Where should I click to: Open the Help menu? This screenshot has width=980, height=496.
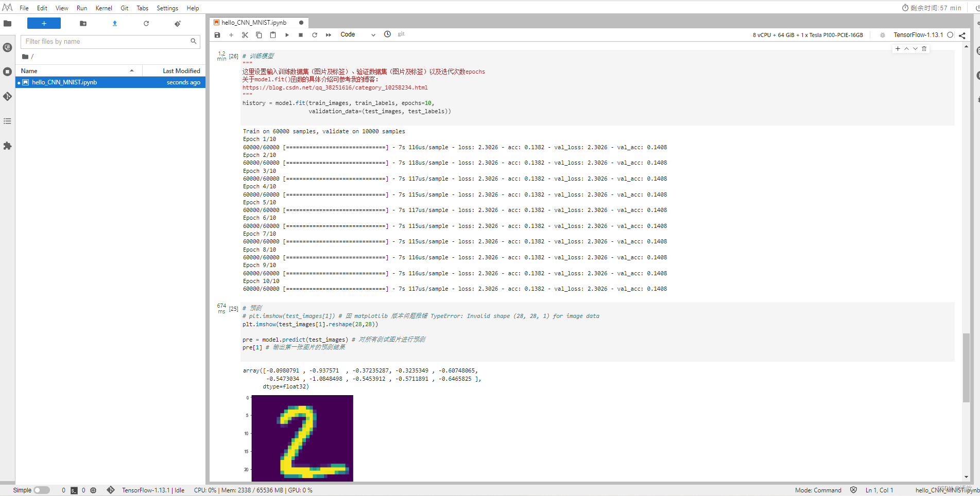coord(193,8)
